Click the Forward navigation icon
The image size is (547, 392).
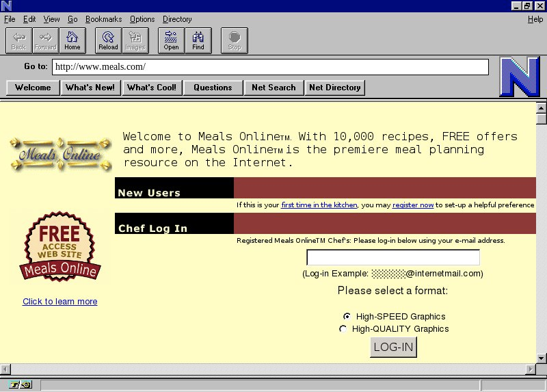click(45, 41)
